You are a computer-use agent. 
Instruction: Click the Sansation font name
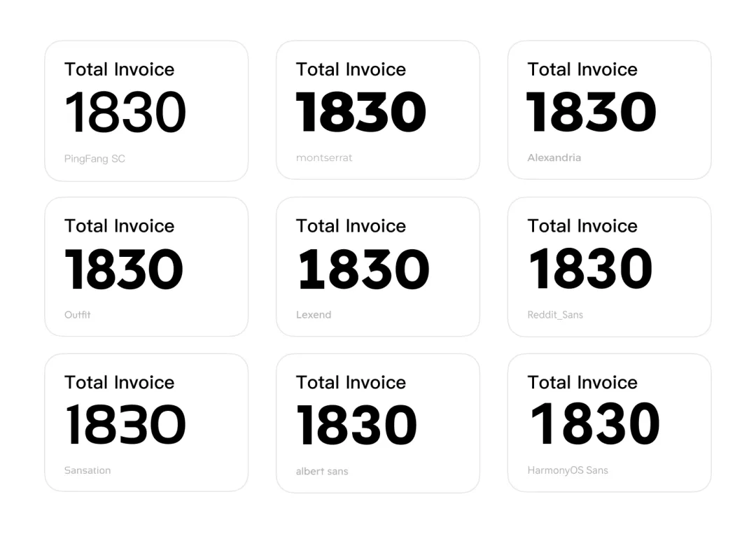[87, 470]
